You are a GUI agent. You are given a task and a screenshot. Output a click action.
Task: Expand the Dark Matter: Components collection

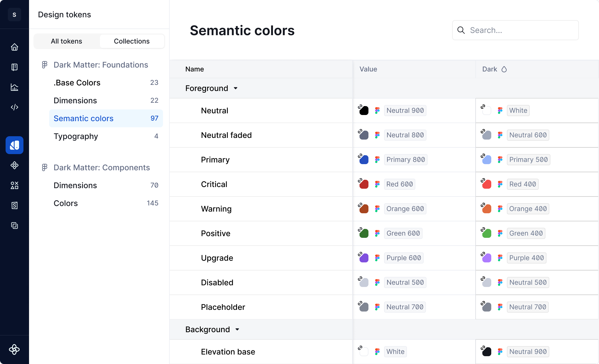(x=102, y=167)
